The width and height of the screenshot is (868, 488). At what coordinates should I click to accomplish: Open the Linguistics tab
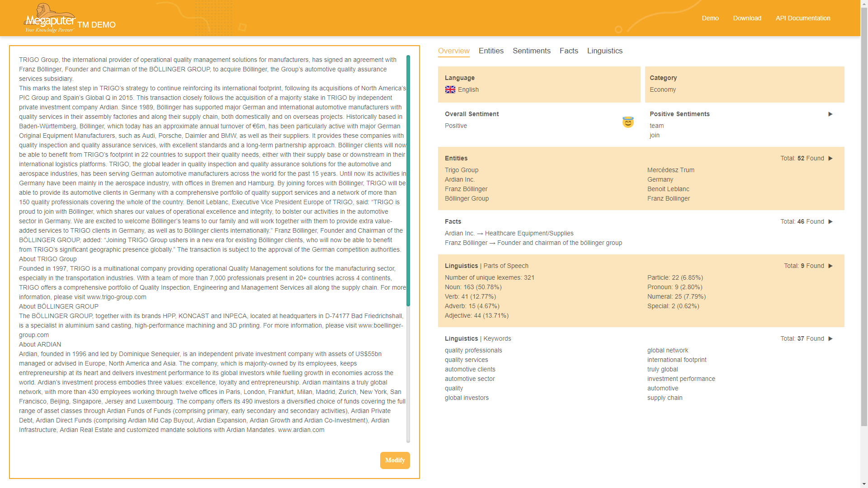[x=605, y=51]
